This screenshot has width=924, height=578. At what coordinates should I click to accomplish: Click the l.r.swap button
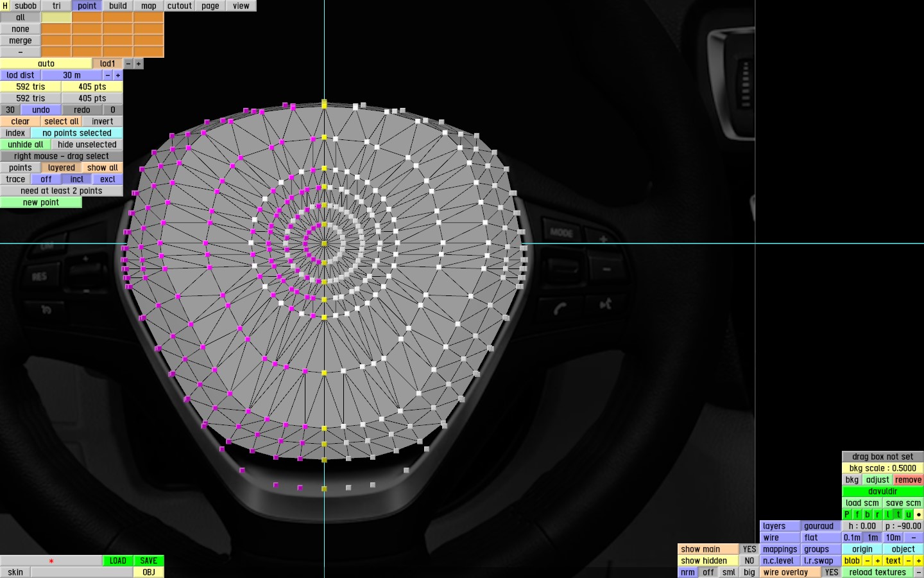821,561
